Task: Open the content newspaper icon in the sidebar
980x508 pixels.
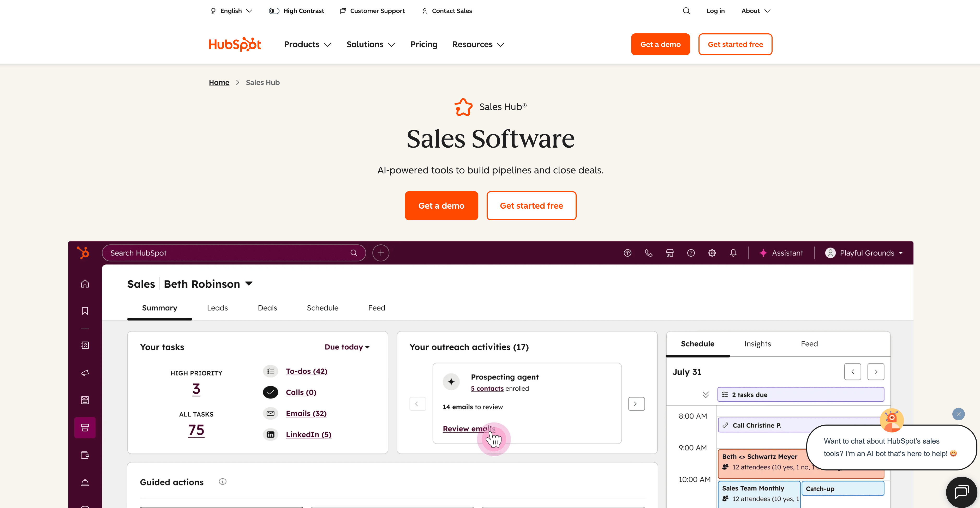Action: coord(85,400)
